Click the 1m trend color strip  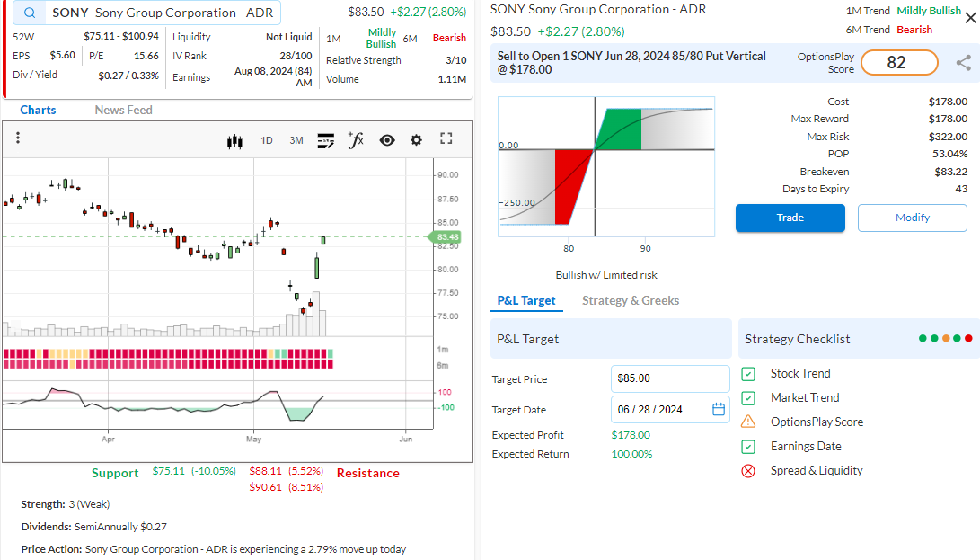pos(168,353)
